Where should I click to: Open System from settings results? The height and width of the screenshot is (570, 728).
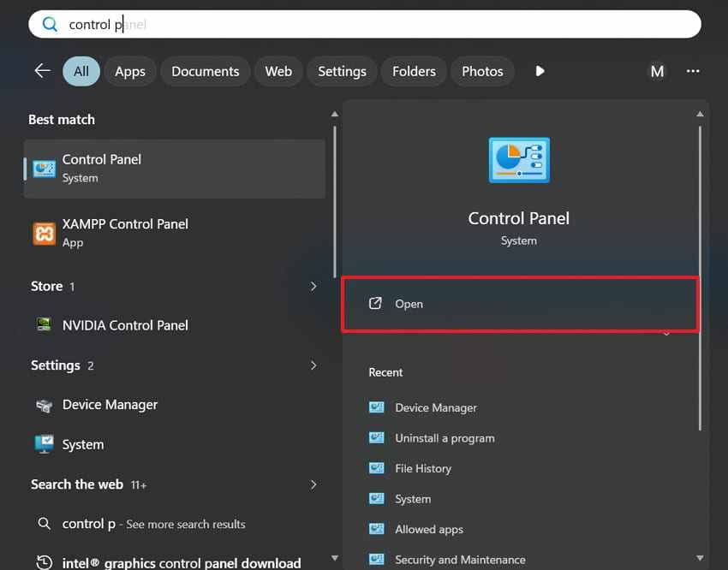click(175, 444)
